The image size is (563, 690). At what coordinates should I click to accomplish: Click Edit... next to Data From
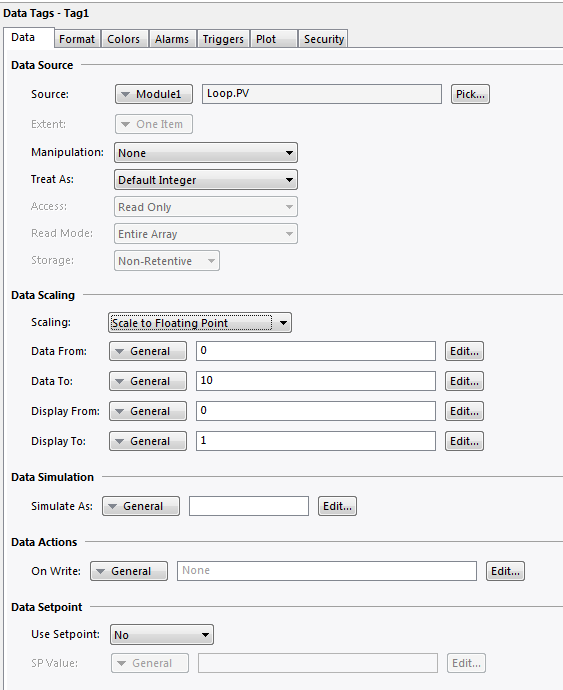click(464, 351)
